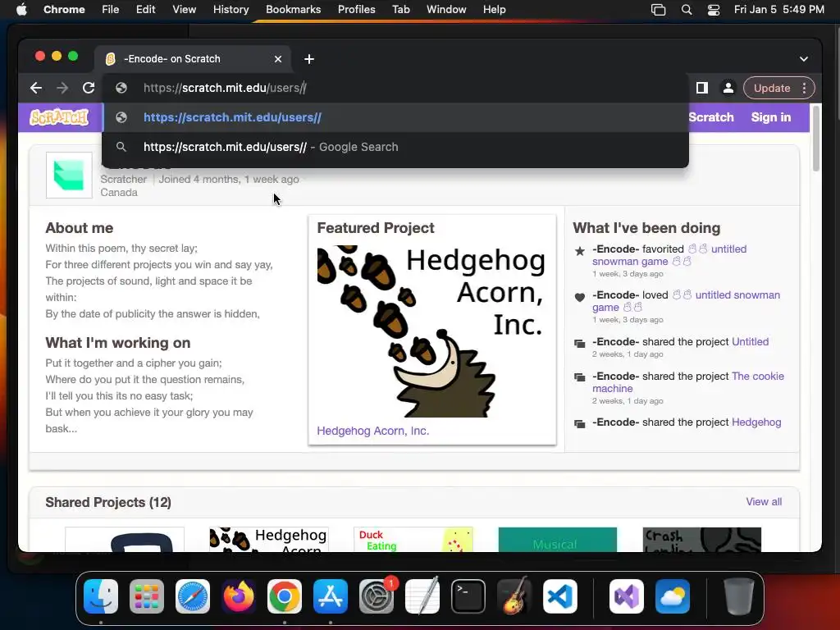This screenshot has width=840, height=630.
Task: Reload the page with the refresh icon
Action: (x=89, y=88)
